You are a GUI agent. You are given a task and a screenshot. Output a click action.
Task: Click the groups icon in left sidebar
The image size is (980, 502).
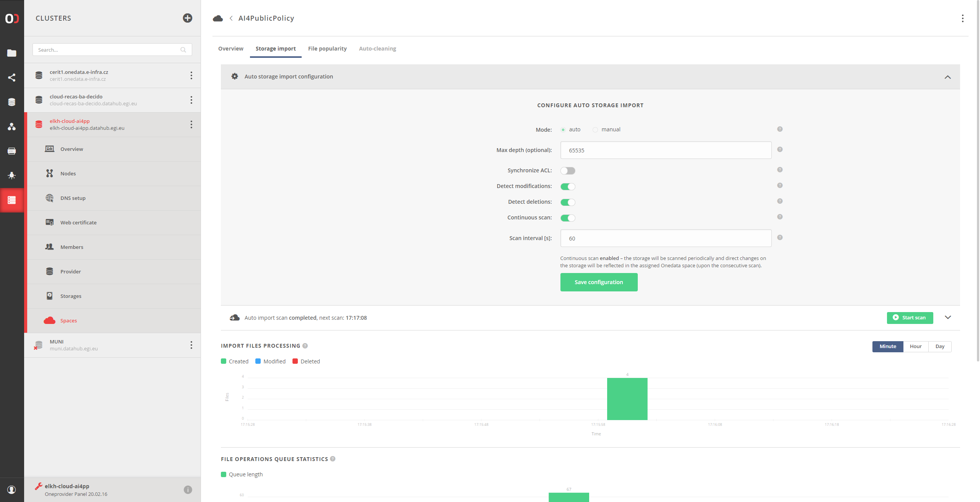point(12,127)
